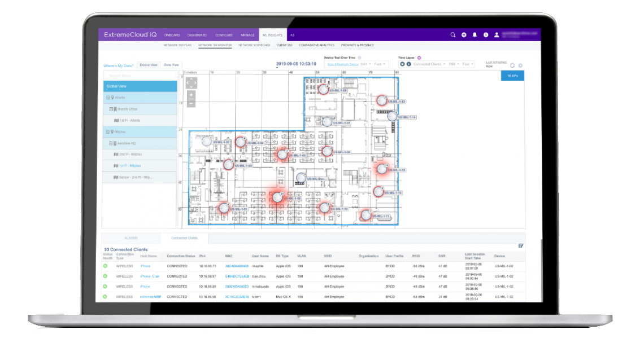The height and width of the screenshot is (343, 644).
Task: Play the Time Lapse
Action: pos(408,64)
